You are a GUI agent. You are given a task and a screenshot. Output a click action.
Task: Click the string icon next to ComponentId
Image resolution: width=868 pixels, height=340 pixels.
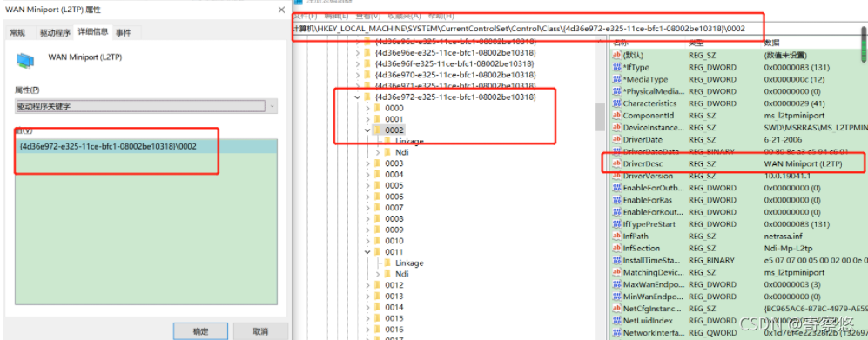[x=616, y=116]
